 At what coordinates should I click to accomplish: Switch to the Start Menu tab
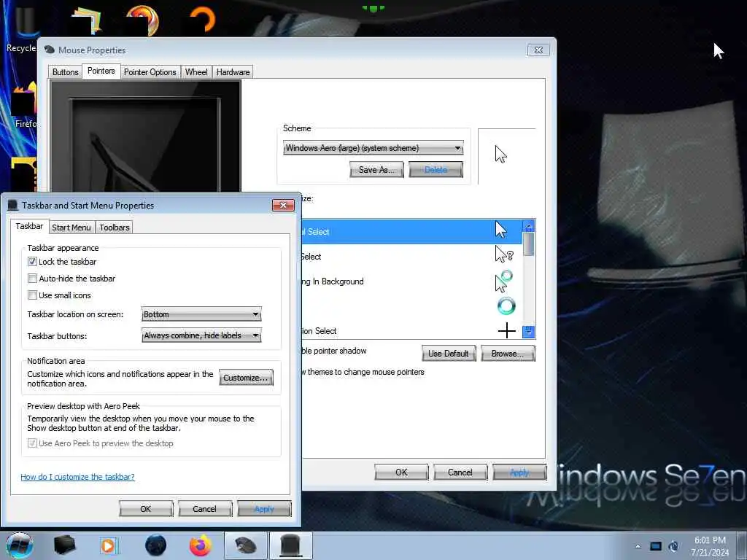point(71,227)
